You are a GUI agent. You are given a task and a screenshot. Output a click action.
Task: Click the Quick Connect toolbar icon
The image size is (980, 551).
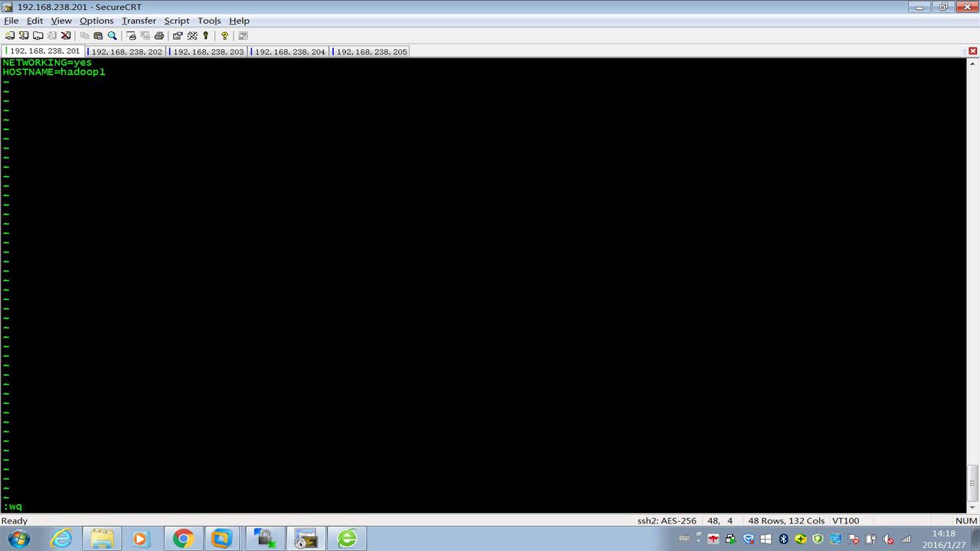(x=24, y=35)
